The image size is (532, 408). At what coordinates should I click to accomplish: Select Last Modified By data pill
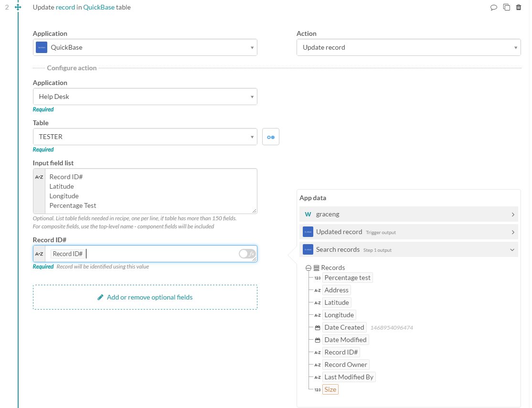(x=349, y=377)
